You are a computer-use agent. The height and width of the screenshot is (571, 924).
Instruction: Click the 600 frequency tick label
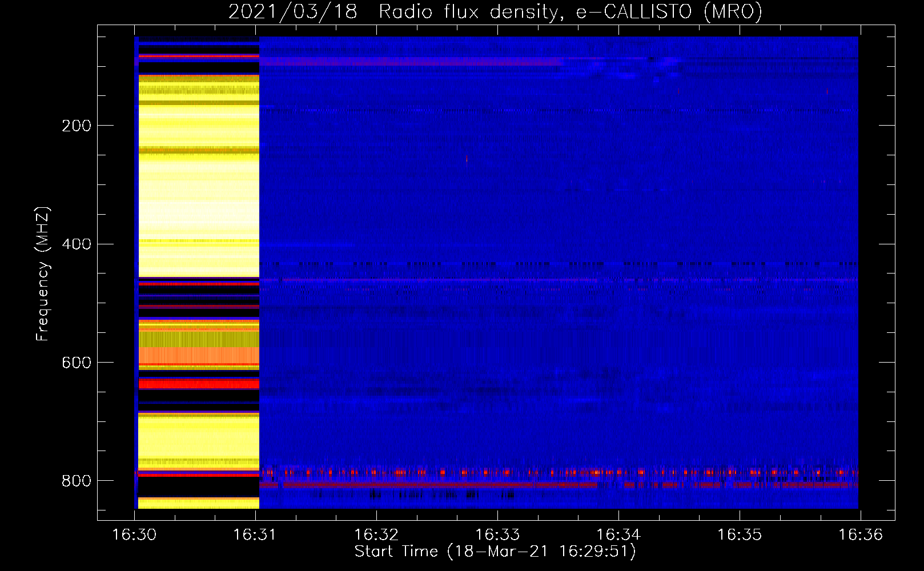tap(77, 363)
